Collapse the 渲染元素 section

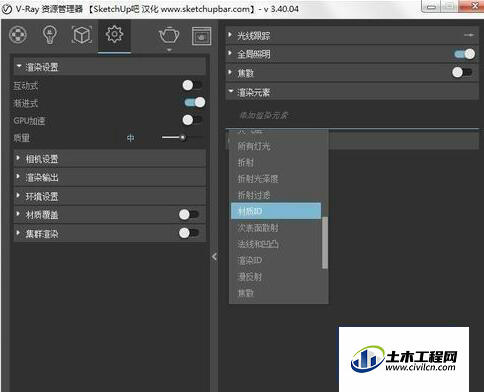point(352,92)
